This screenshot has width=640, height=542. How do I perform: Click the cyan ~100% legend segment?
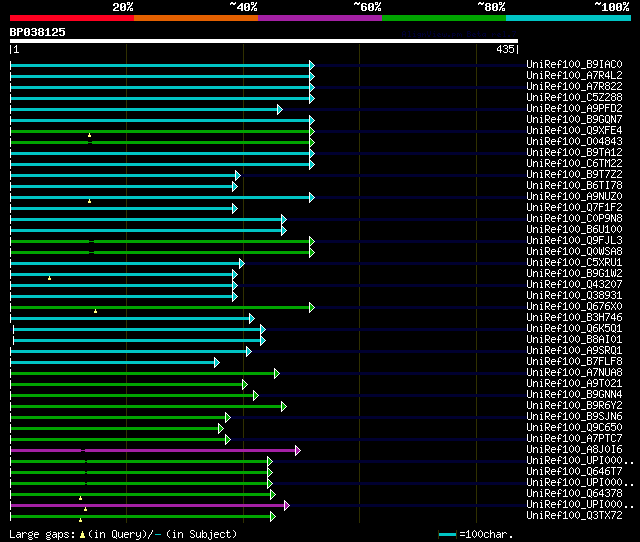pos(569,18)
